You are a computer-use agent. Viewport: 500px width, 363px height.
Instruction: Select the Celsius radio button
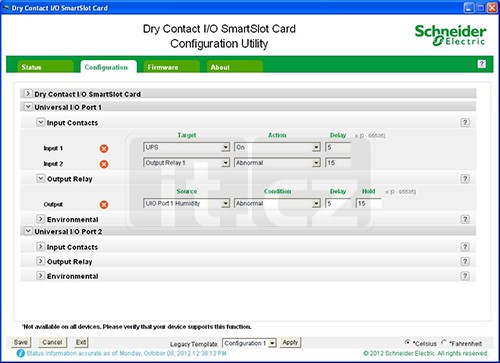pos(407,342)
